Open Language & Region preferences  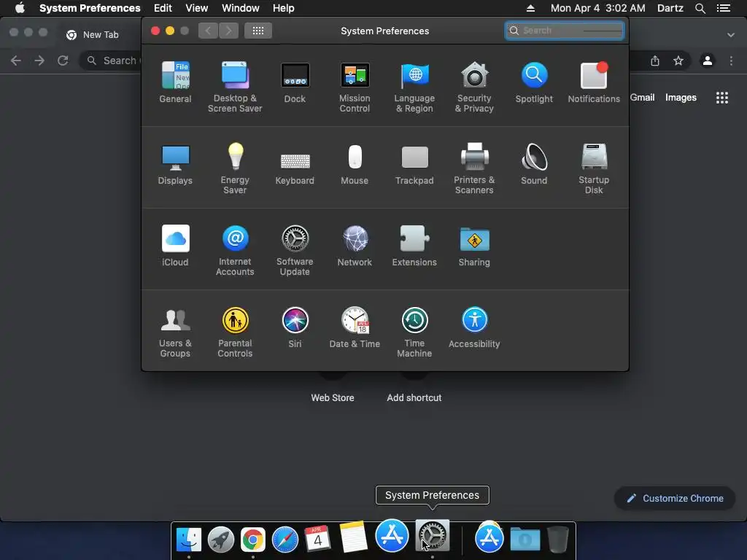click(x=414, y=87)
